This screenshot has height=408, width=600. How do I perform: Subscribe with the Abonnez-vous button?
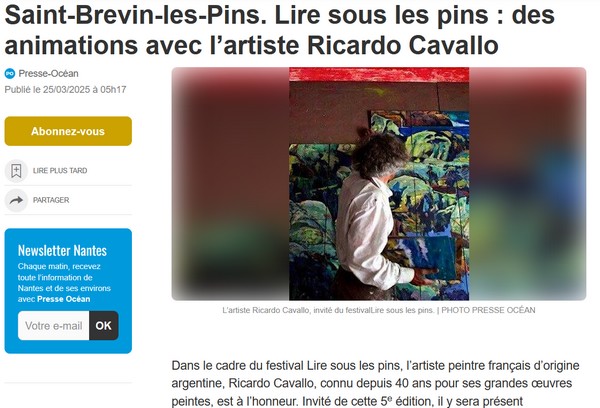68,131
